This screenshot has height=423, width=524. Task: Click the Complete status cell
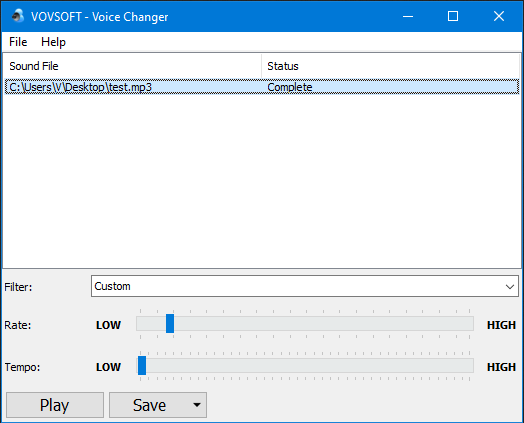tap(290, 87)
